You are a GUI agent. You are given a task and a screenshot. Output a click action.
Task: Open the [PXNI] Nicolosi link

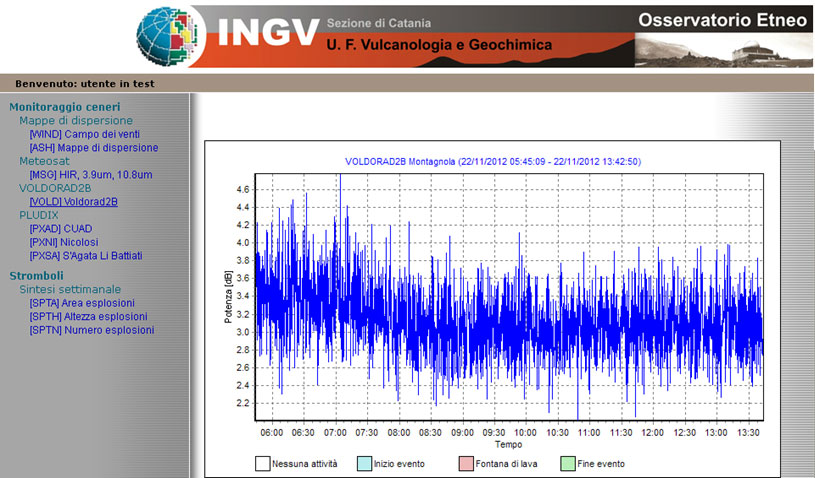pyautogui.click(x=64, y=242)
